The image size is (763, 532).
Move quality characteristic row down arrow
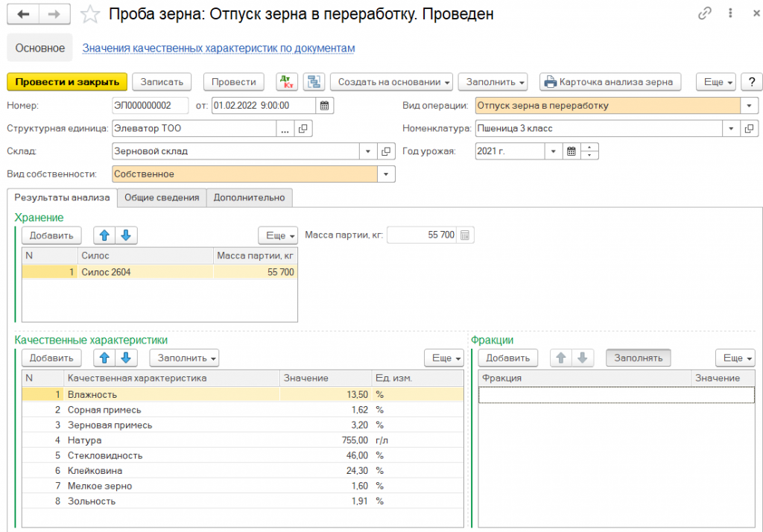[x=126, y=358]
